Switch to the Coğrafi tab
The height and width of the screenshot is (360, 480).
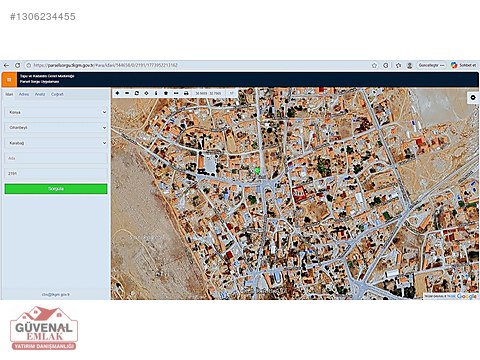click(x=57, y=94)
